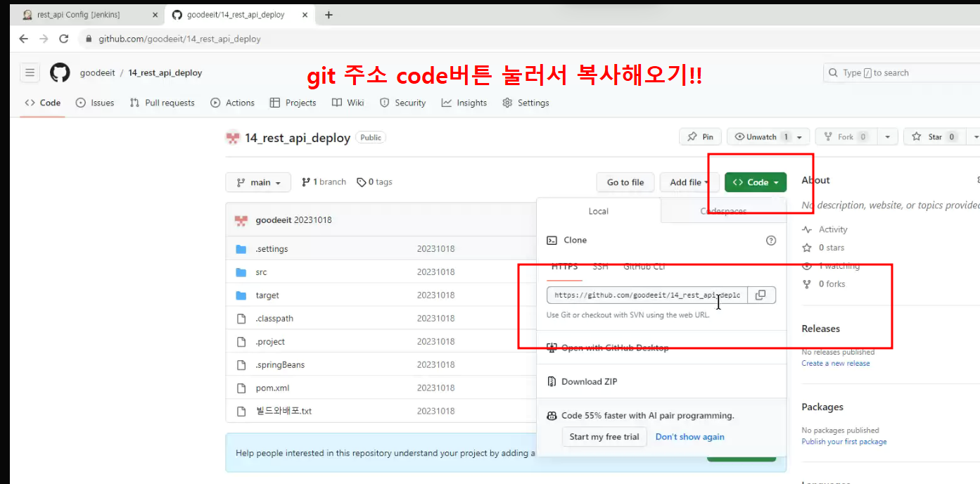
Task: View the 0 tags link
Action: pyautogui.click(x=374, y=182)
